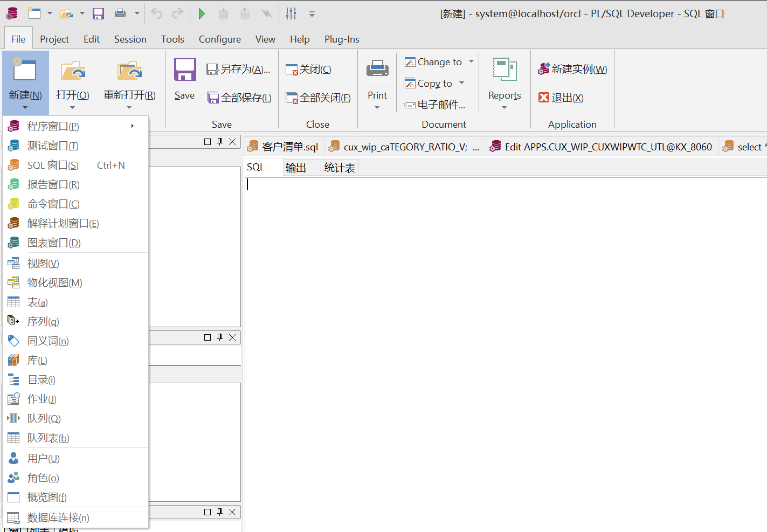Open the Plug-Ins ribbon tab
767x532 pixels.
click(342, 39)
